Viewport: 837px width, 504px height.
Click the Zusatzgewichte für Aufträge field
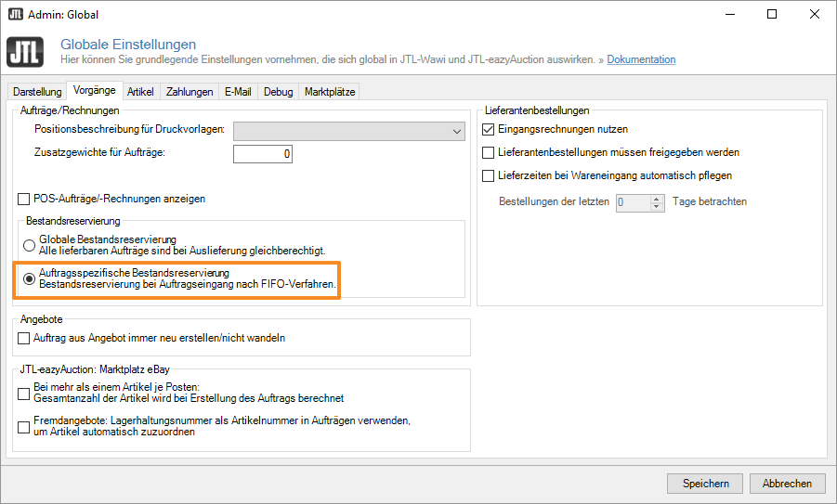coord(262,153)
